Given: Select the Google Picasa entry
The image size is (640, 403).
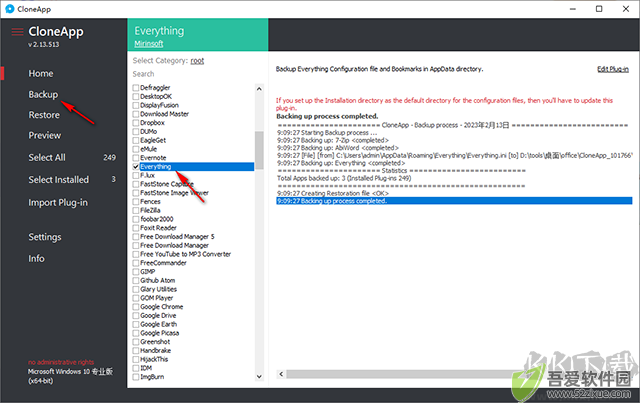Looking at the screenshot, I should click(x=160, y=333).
